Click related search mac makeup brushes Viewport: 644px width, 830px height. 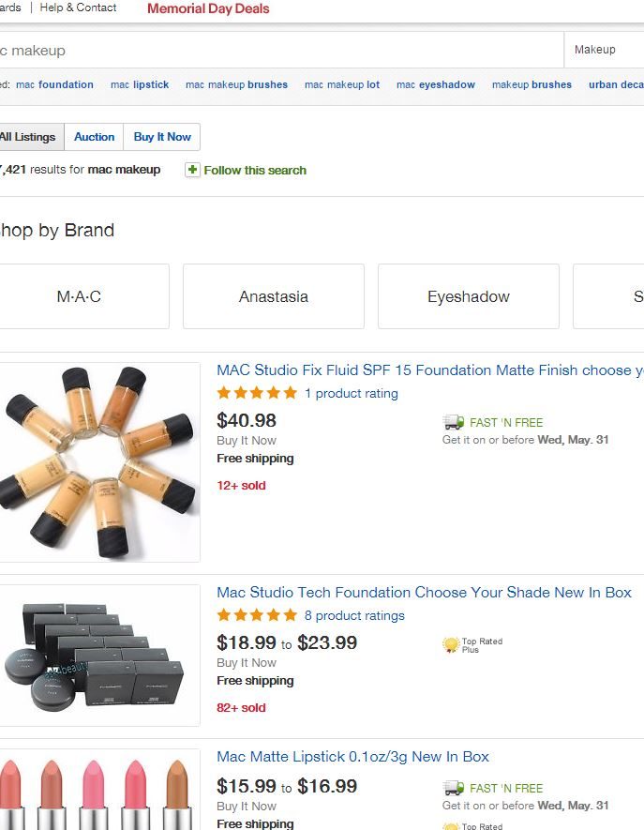click(236, 84)
